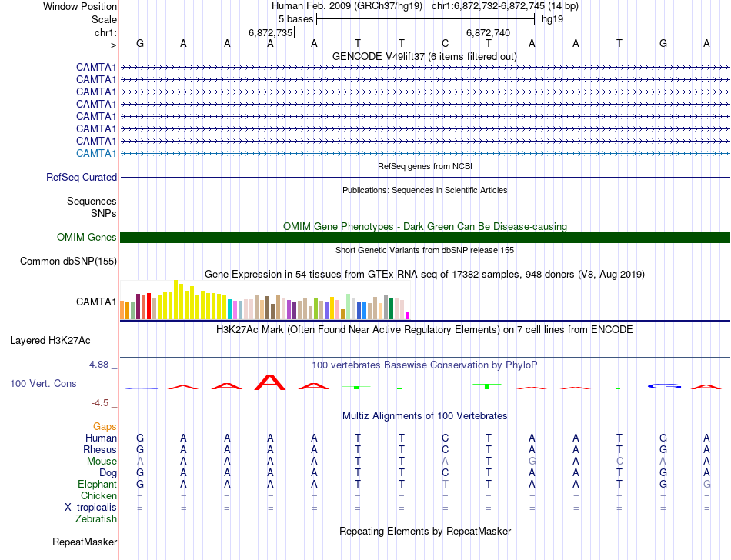This screenshot has height=560, width=731.
Task: Click the tallest yellow GTEx expression bar
Action: pyautogui.click(x=176, y=300)
